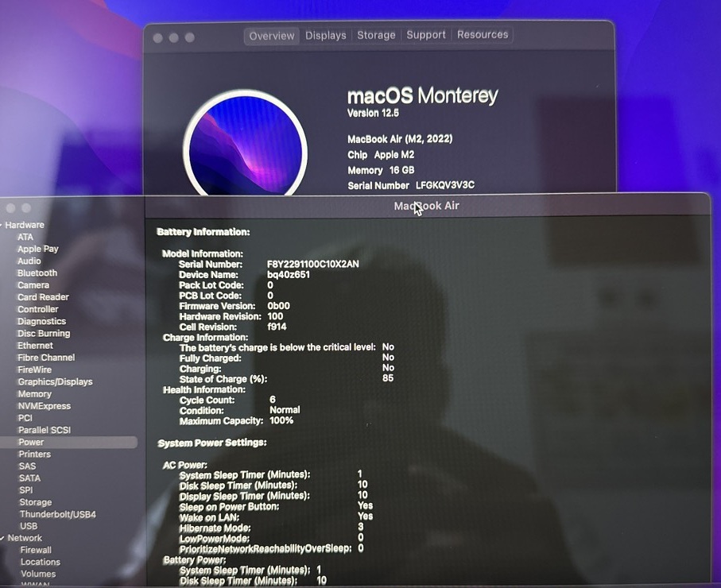Zoom the About This Mac window
Screen dimensions: 721x588
click(x=189, y=37)
